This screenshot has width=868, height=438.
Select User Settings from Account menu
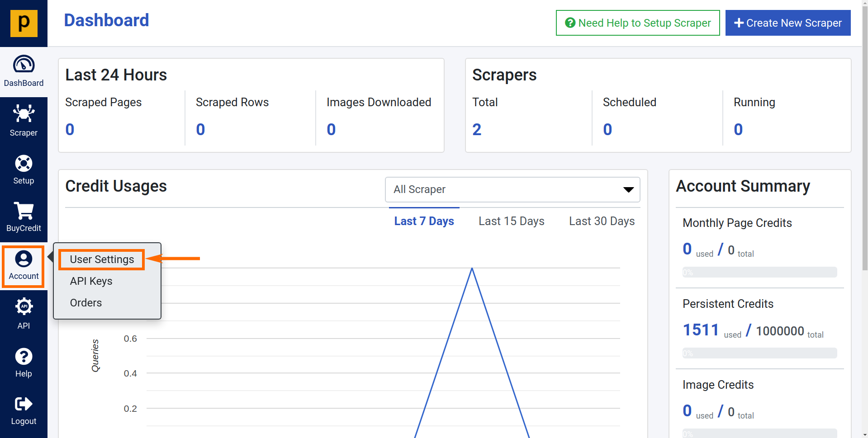pyautogui.click(x=102, y=259)
